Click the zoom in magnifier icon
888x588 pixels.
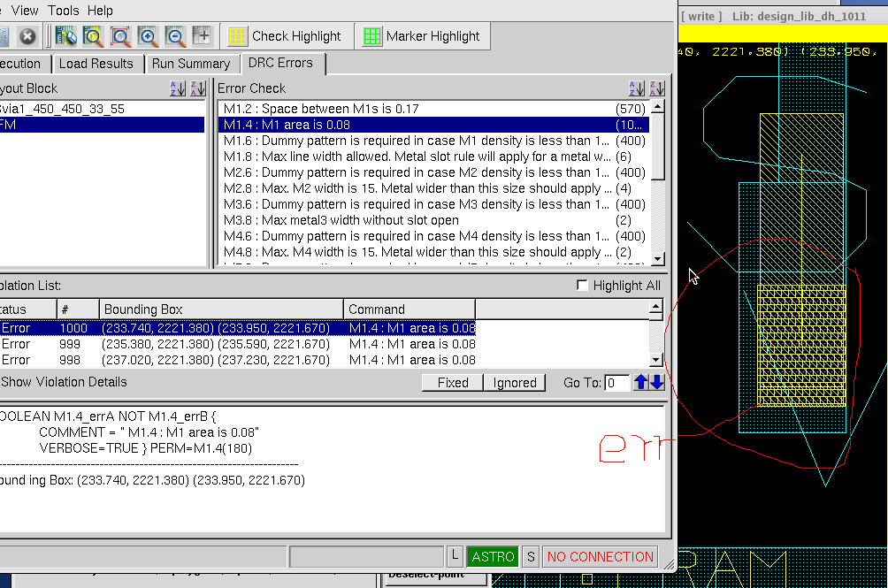[148, 36]
